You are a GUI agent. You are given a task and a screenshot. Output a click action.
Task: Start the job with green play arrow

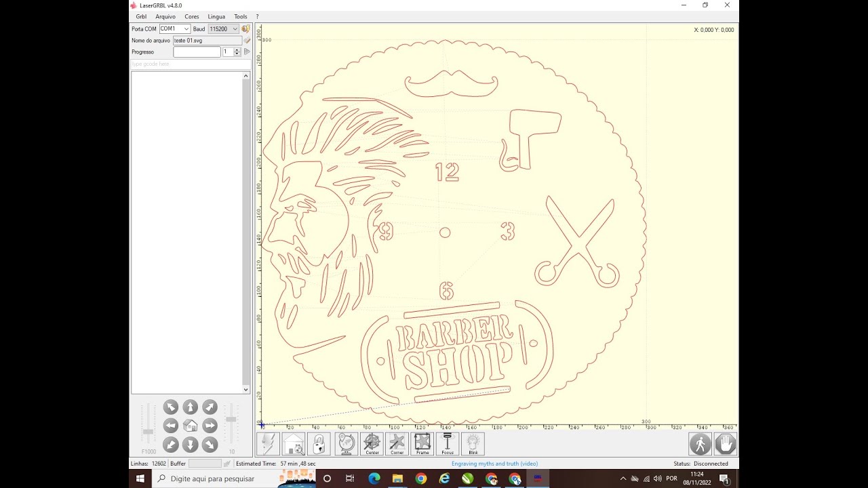[x=247, y=52]
